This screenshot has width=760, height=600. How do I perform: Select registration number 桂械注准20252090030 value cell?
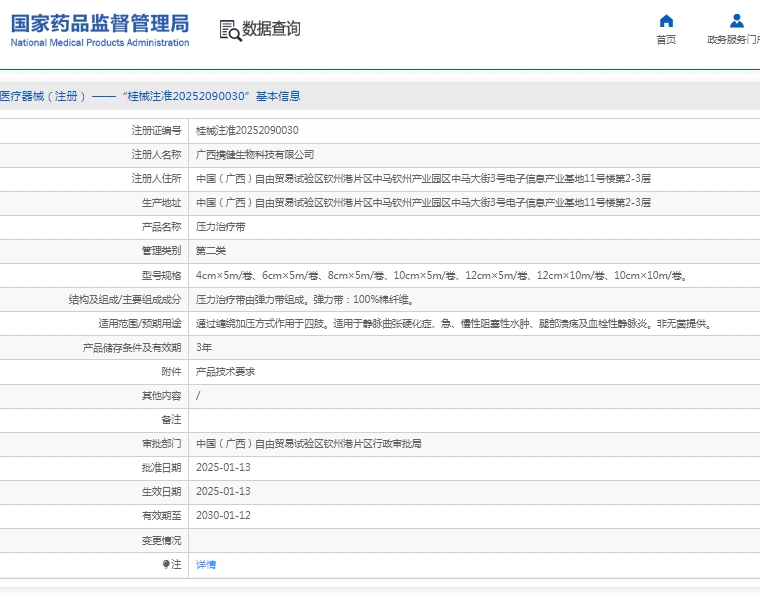247,130
